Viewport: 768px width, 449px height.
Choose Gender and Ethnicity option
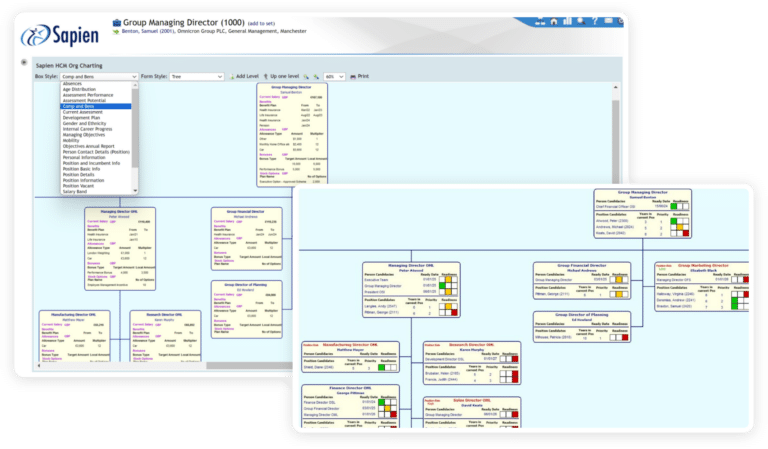click(96, 123)
